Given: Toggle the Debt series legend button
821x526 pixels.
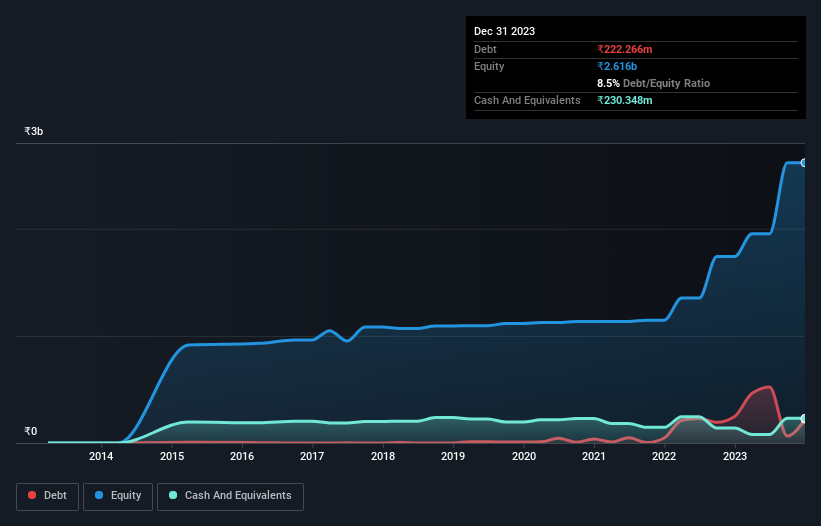Looking at the screenshot, I should pyautogui.click(x=47, y=496).
